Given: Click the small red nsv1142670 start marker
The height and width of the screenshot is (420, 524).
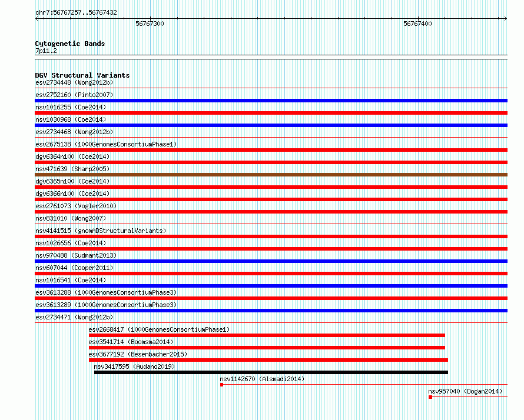Looking at the screenshot, I should pos(221,385).
